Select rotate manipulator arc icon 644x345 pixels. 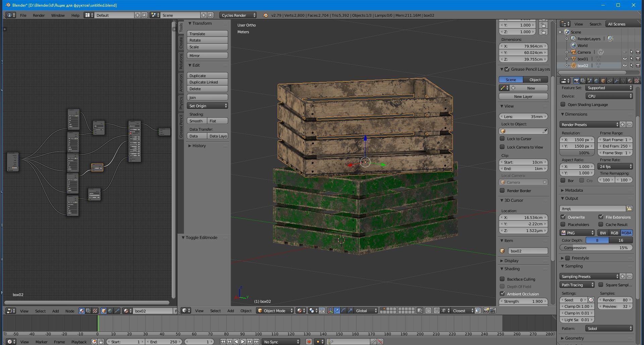[x=343, y=311]
